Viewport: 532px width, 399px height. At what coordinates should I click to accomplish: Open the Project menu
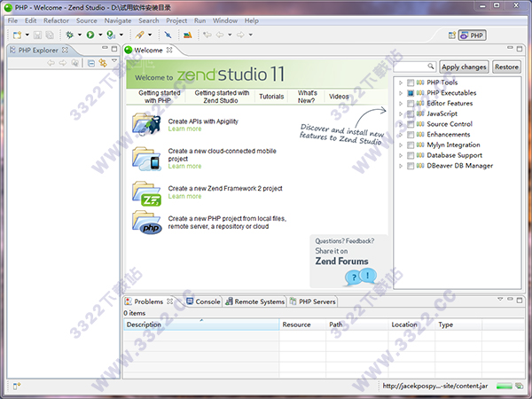point(176,20)
